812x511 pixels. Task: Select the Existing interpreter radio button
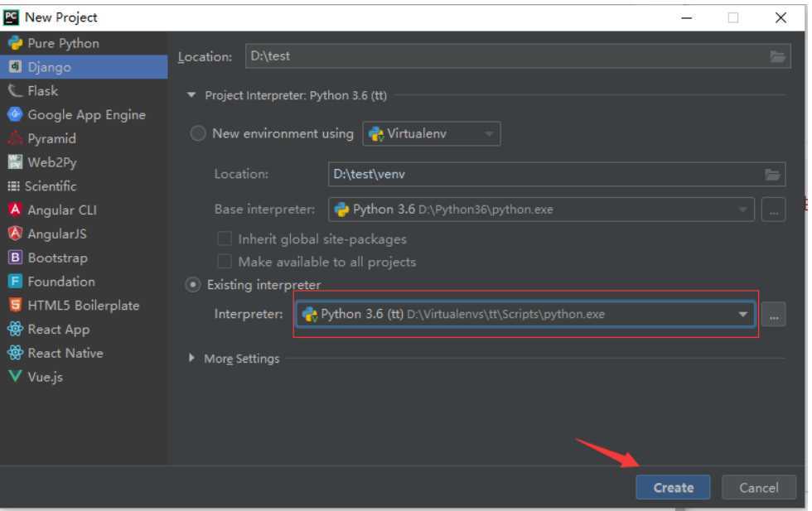[x=193, y=285]
